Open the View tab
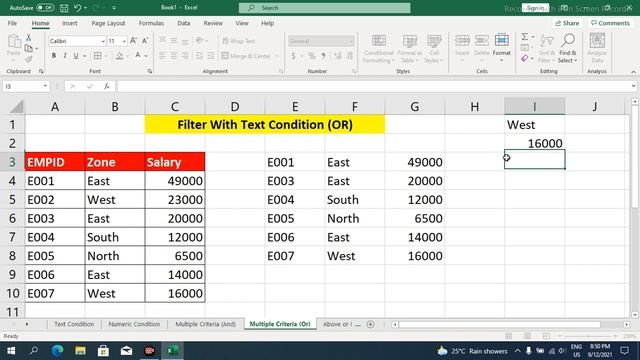The width and height of the screenshot is (640, 360). point(242,23)
